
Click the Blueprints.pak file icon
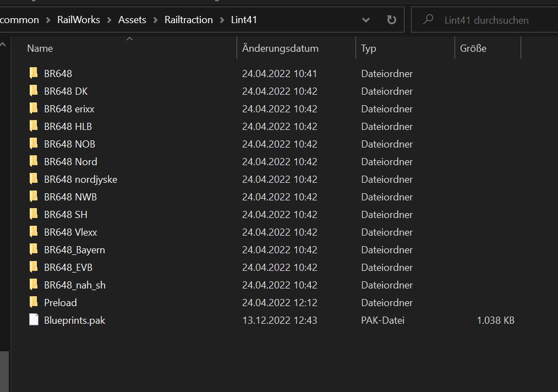[x=34, y=320]
